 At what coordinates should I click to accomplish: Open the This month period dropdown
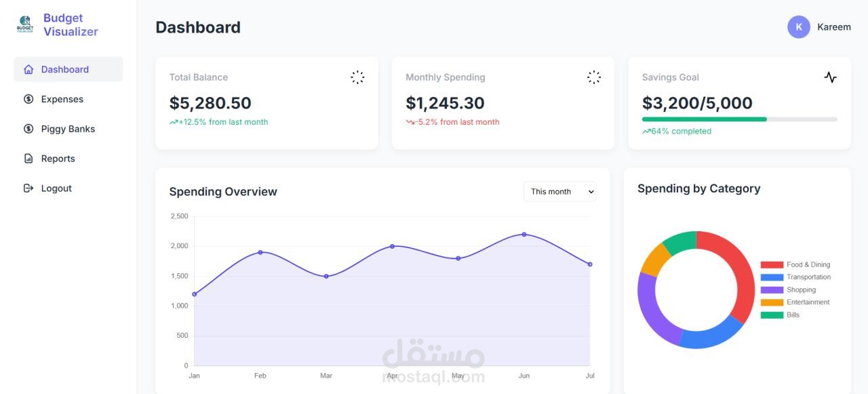[559, 192]
